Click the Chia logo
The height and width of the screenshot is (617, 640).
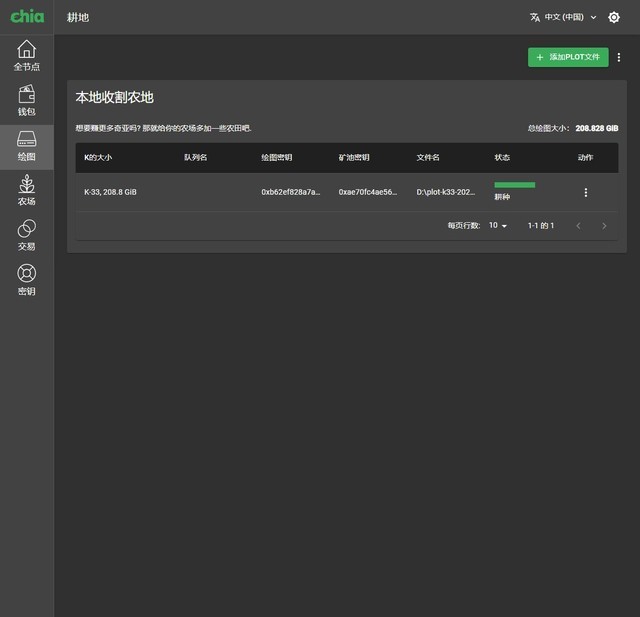point(27,17)
